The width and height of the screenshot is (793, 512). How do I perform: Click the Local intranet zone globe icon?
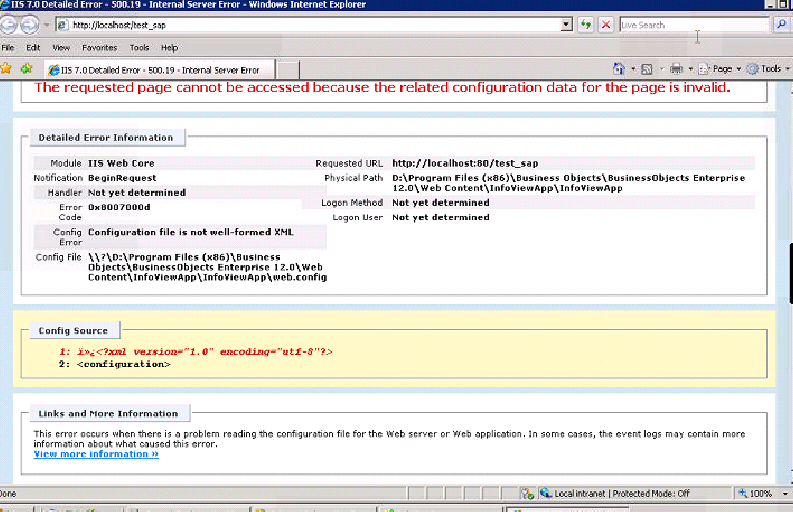(545, 493)
